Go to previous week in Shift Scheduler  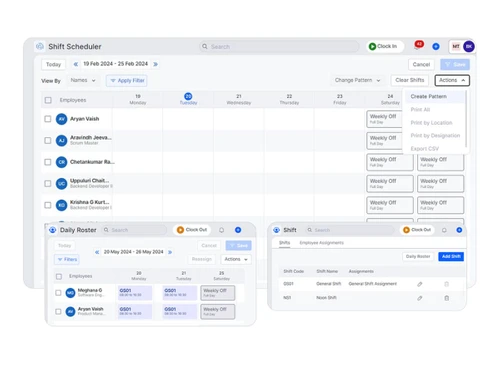[76, 64]
